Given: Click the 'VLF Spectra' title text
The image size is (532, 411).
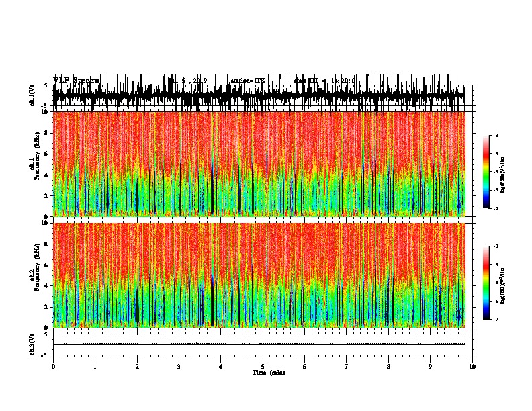Looking at the screenshot, I should [x=76, y=81].
